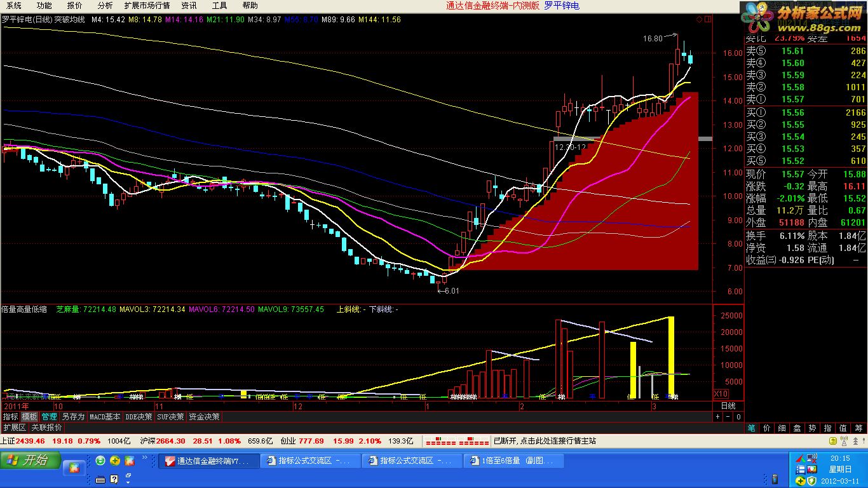Click the antenna signal icon in status bar
The image size is (868, 488).
[844, 441]
